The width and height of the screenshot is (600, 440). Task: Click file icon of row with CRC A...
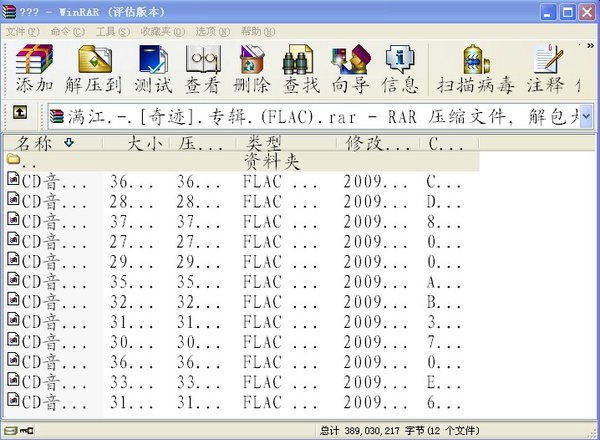[x=13, y=279]
